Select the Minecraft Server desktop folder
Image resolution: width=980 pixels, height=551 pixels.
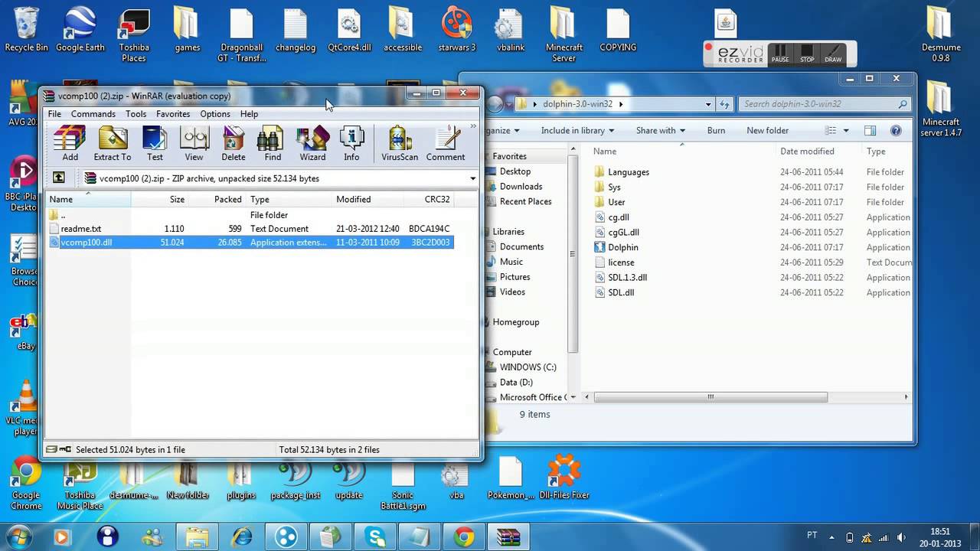coord(563,35)
